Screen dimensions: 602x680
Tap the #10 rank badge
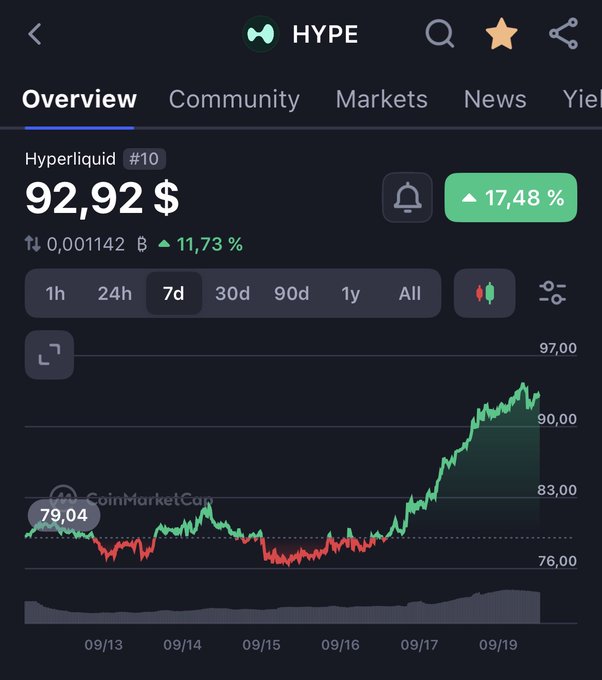tap(144, 159)
